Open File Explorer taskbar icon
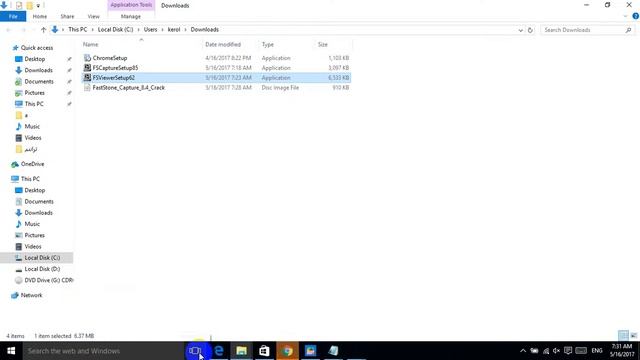 click(x=242, y=351)
